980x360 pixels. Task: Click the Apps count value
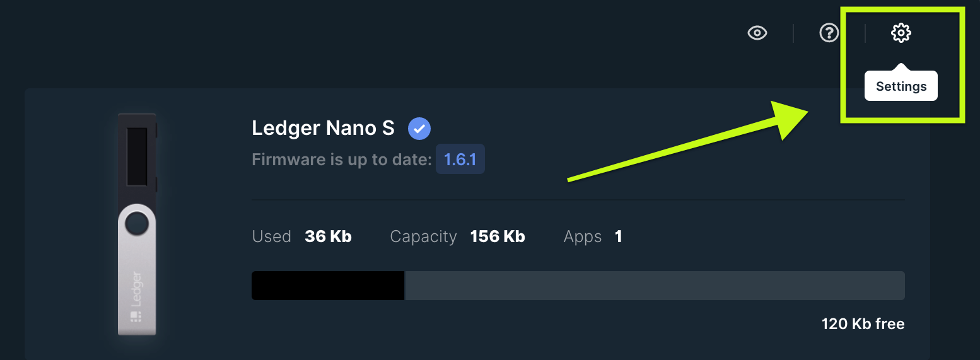point(619,236)
